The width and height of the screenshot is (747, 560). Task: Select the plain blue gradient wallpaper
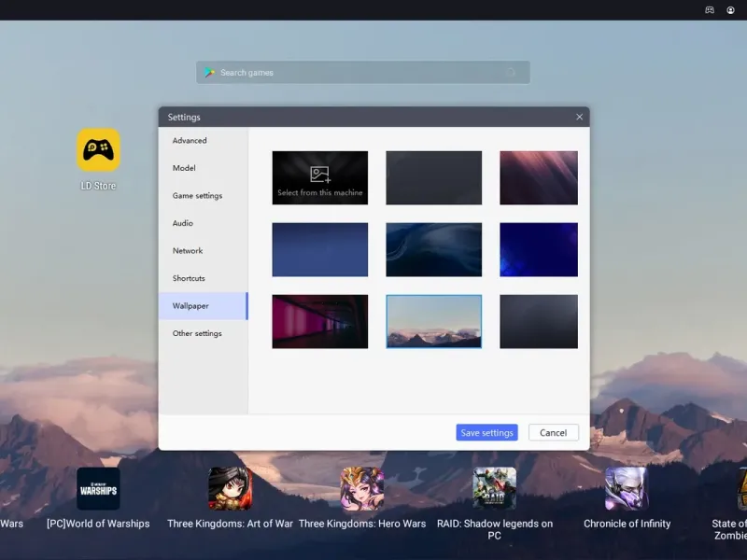319,249
